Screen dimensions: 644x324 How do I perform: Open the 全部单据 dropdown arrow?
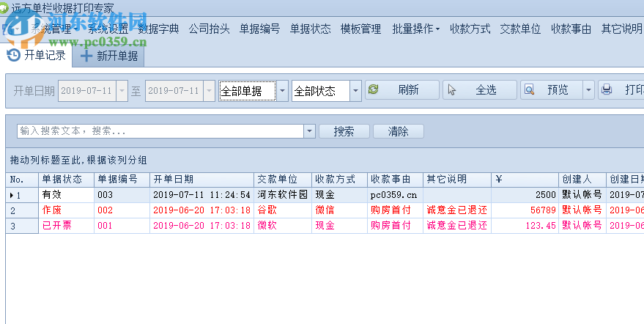[x=282, y=91]
